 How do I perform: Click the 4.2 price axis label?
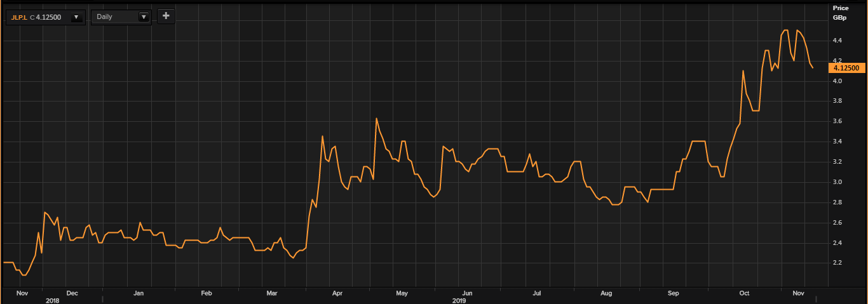click(x=837, y=61)
